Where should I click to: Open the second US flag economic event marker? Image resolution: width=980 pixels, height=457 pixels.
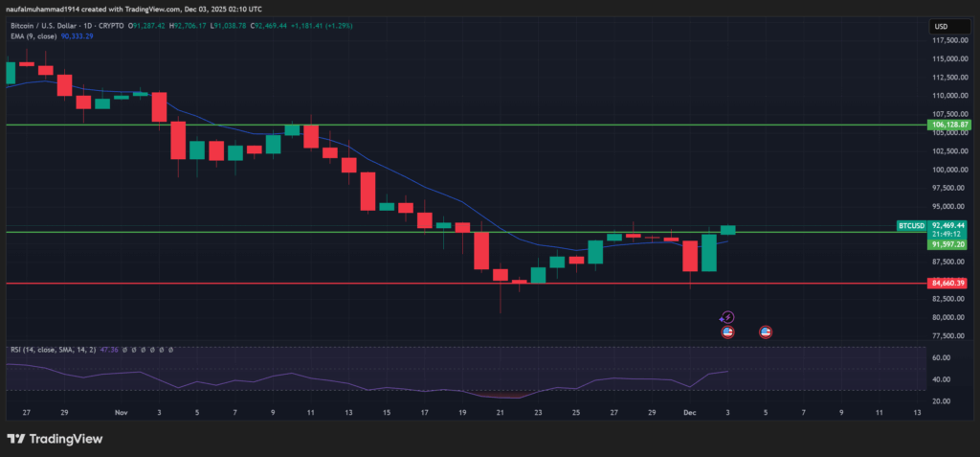(x=766, y=332)
